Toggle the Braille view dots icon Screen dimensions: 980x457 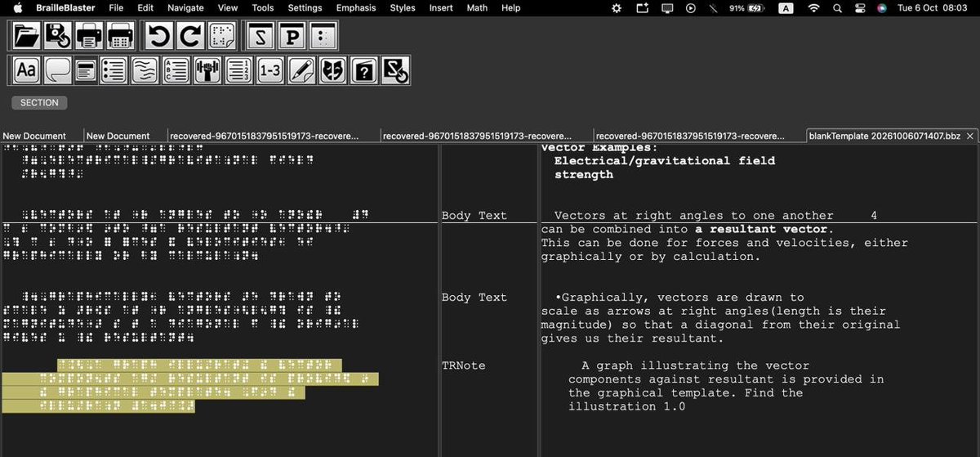[323, 36]
